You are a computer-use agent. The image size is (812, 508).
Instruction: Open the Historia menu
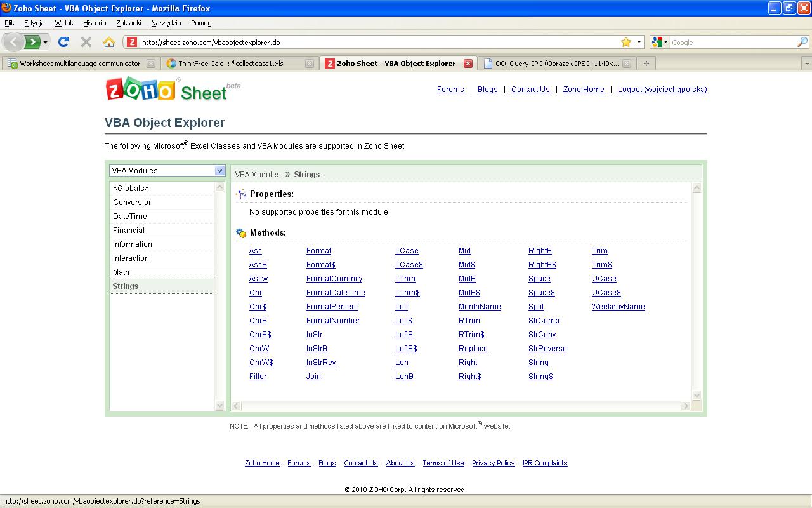pos(95,23)
